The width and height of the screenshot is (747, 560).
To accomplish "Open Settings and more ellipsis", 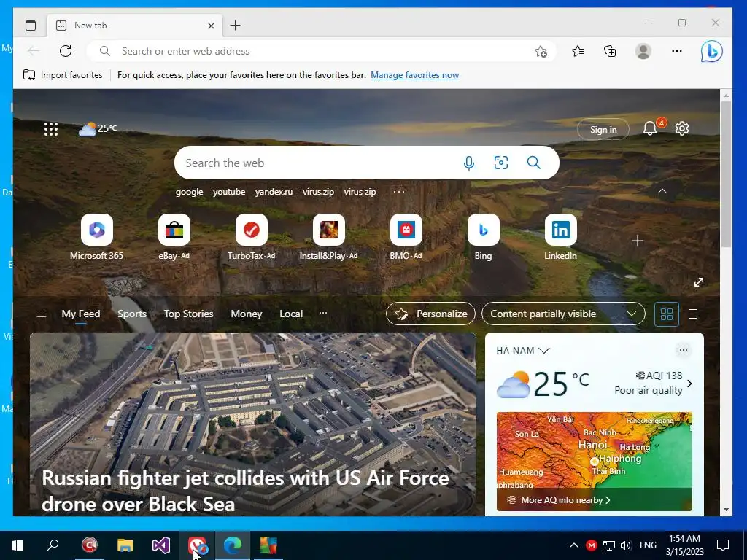I will 676,51.
